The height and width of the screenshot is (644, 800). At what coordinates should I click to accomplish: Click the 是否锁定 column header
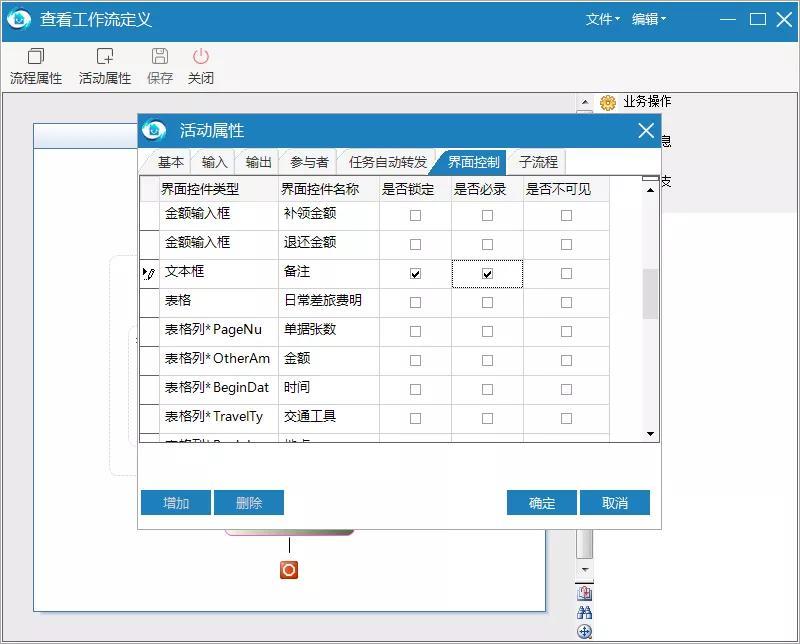pos(415,189)
